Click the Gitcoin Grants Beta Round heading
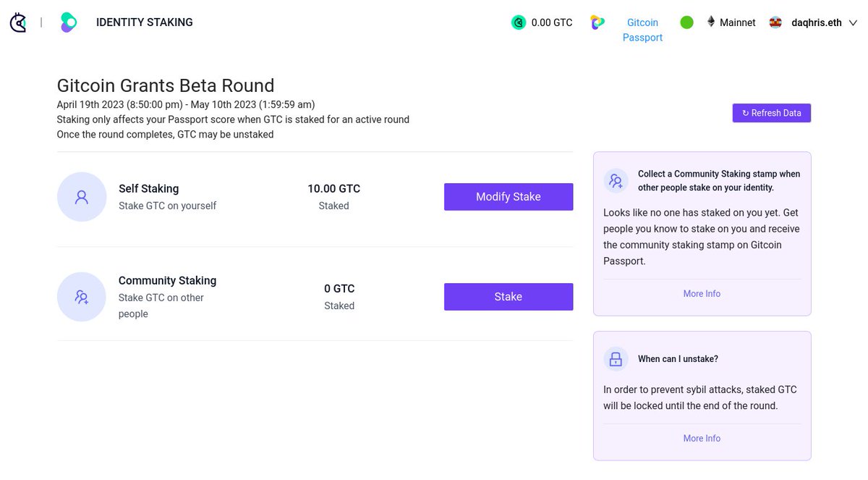The image size is (868, 480). pos(166,85)
